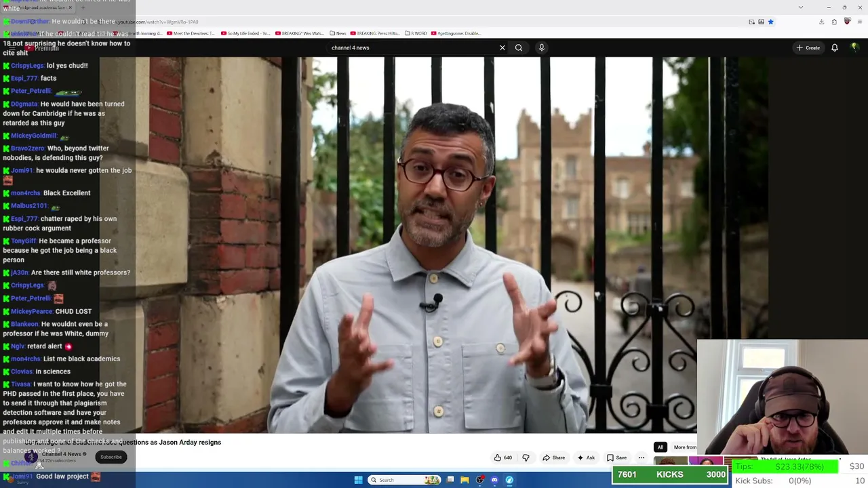The height and width of the screenshot is (488, 868).
Task: Click chat username 'Clovias'
Action: coord(22,372)
